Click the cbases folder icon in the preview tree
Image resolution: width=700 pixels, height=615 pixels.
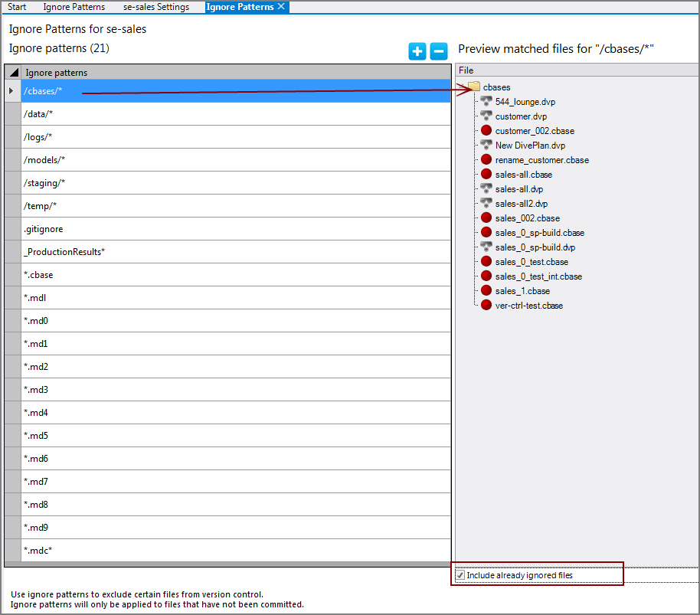pos(475,87)
